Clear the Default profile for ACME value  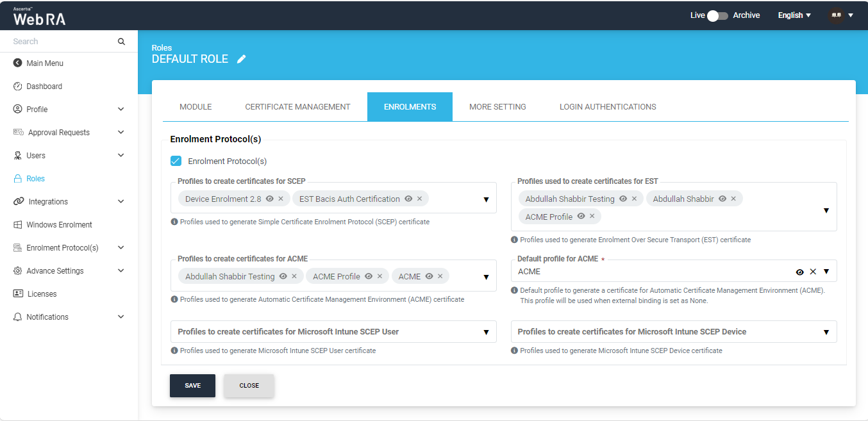tap(813, 272)
